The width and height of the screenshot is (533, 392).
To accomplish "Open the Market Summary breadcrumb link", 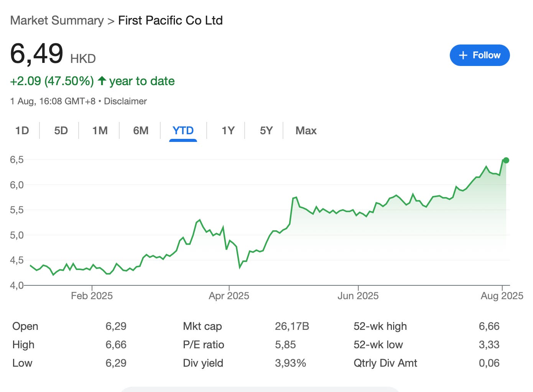I will point(57,20).
